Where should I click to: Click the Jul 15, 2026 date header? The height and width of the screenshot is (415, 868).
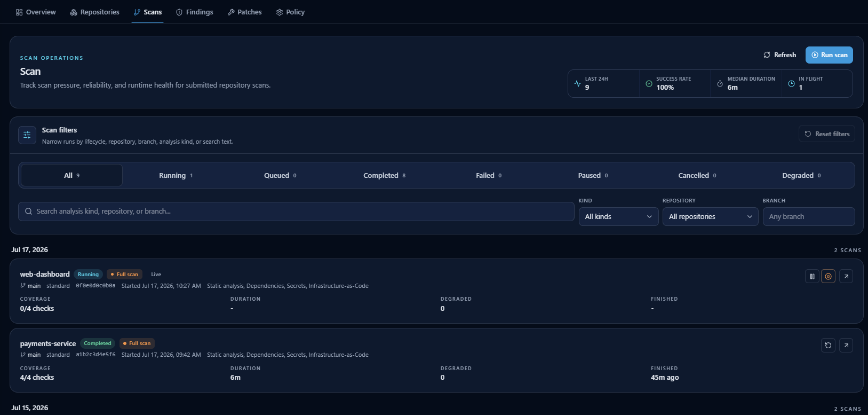pos(30,408)
